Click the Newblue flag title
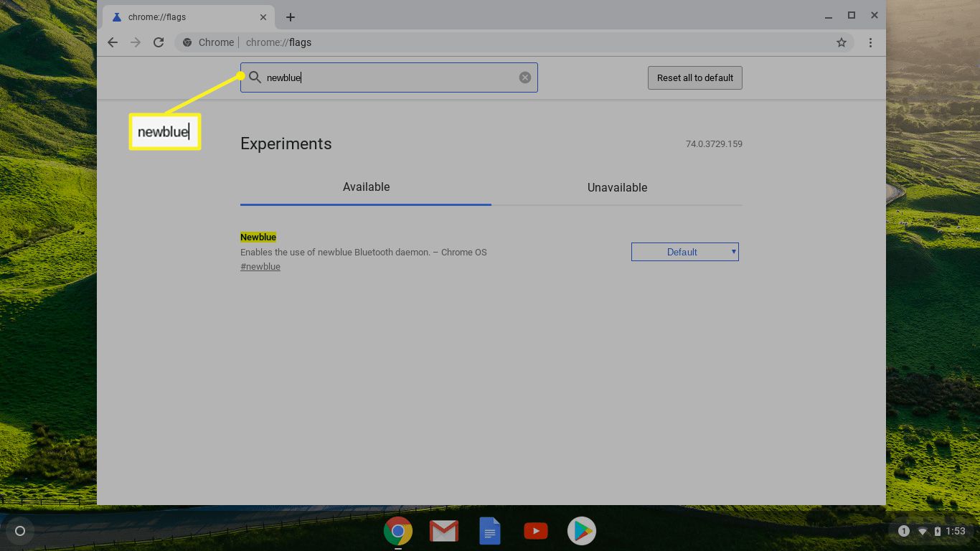The height and width of the screenshot is (551, 980). 258,237
